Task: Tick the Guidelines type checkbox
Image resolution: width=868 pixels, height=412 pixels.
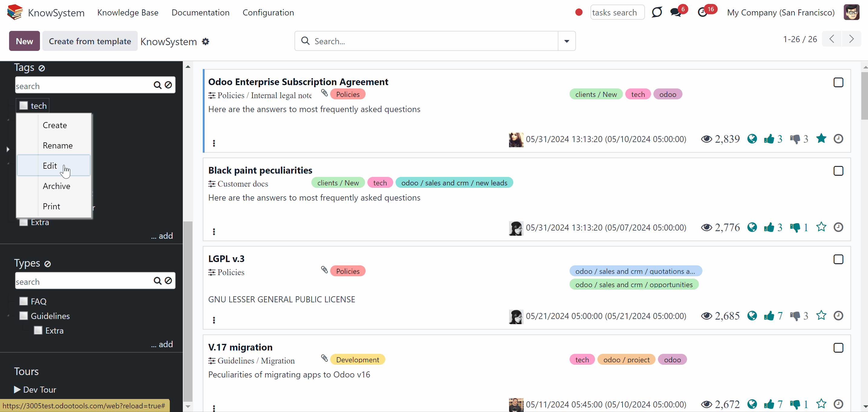Action: (24, 316)
